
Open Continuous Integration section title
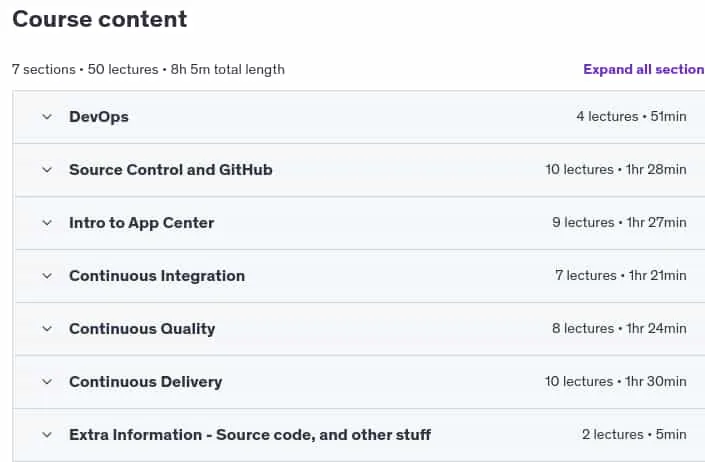157,276
